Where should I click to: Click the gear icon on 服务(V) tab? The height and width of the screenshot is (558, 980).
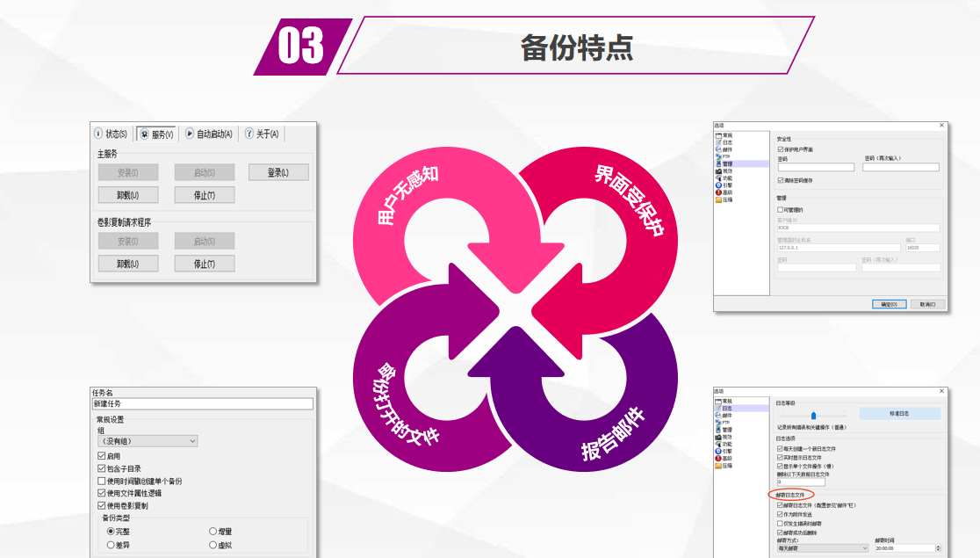pos(144,134)
